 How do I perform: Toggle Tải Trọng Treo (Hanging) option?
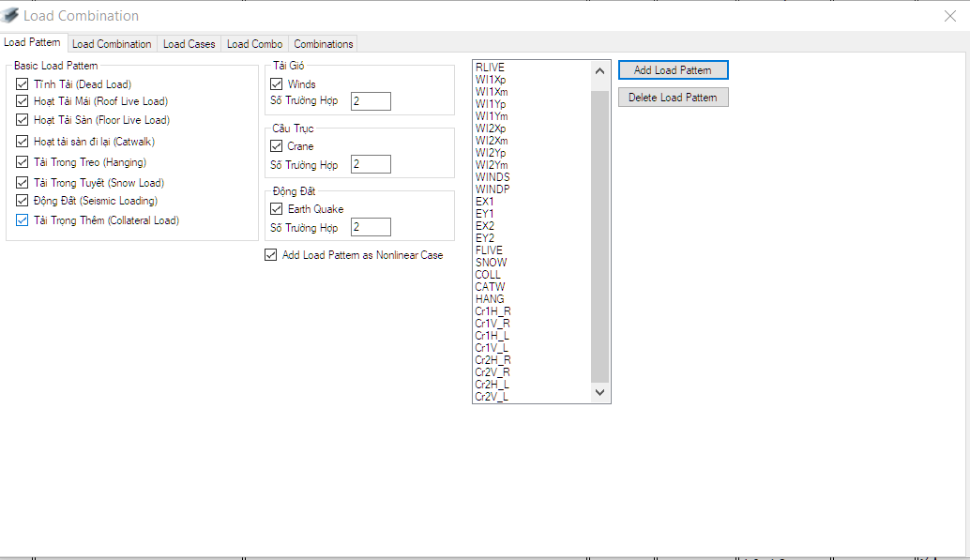[x=22, y=161]
